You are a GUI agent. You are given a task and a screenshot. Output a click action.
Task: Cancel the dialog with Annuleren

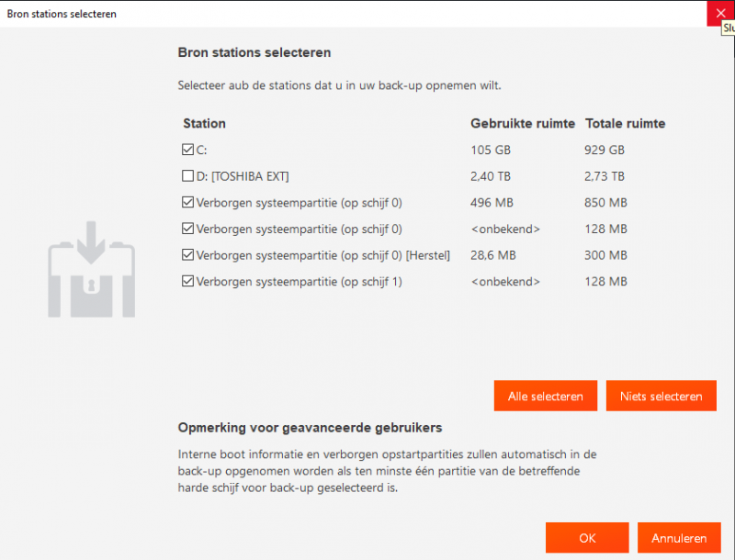678,538
